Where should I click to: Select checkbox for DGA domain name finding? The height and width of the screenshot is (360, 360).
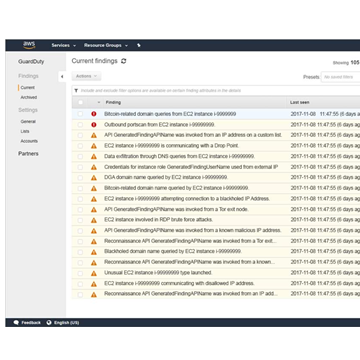(x=80, y=178)
